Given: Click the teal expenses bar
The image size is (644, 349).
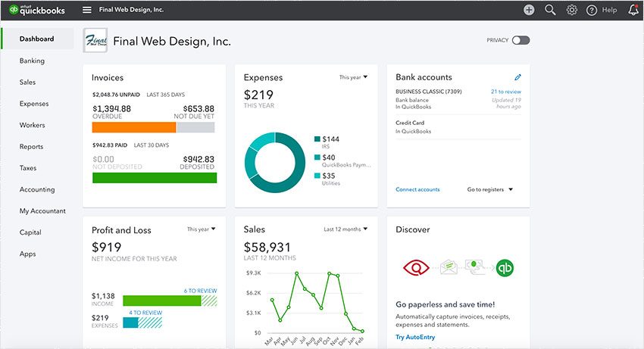Looking at the screenshot, I should (130, 323).
